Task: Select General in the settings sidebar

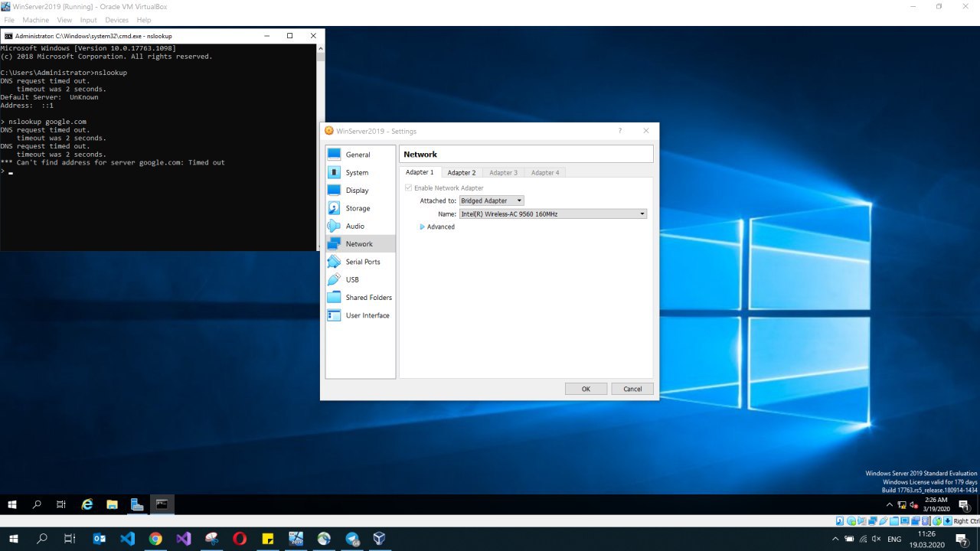Action: pos(360,155)
